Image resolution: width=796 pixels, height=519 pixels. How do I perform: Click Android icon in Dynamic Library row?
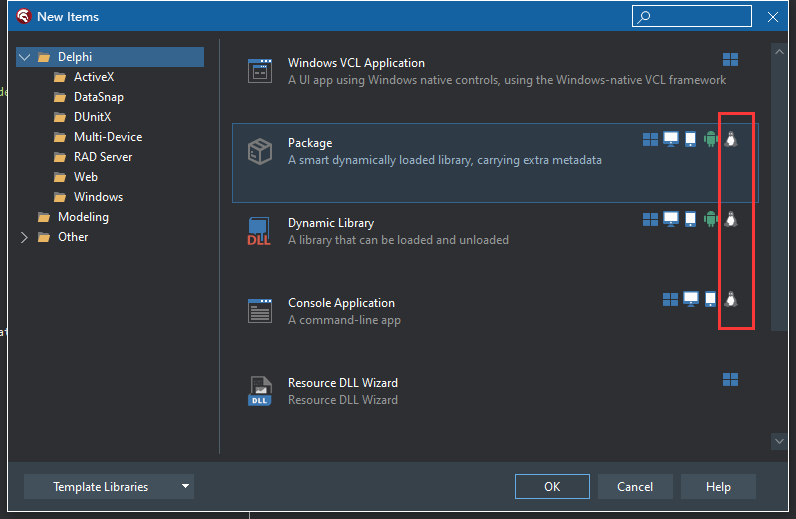(x=711, y=219)
